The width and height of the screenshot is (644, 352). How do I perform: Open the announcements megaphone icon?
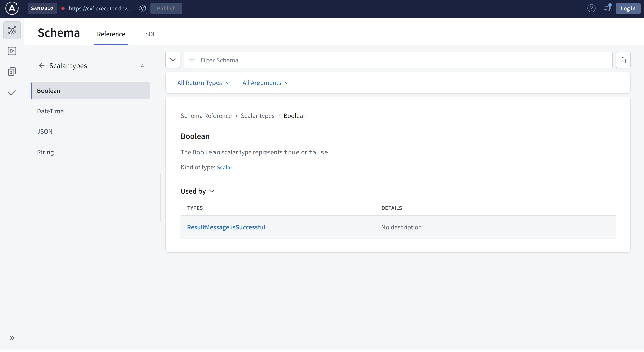click(x=607, y=8)
